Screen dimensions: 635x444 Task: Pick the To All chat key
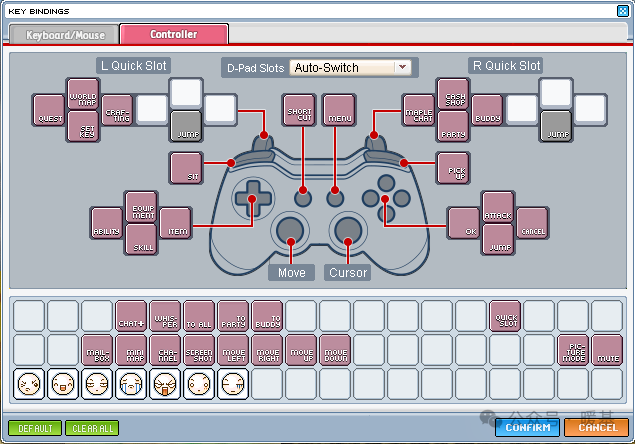(x=199, y=316)
